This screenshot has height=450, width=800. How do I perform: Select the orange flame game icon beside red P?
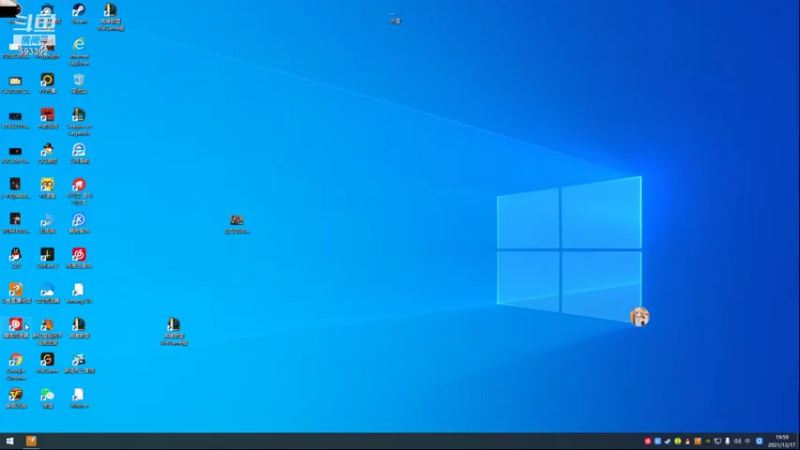click(47, 331)
